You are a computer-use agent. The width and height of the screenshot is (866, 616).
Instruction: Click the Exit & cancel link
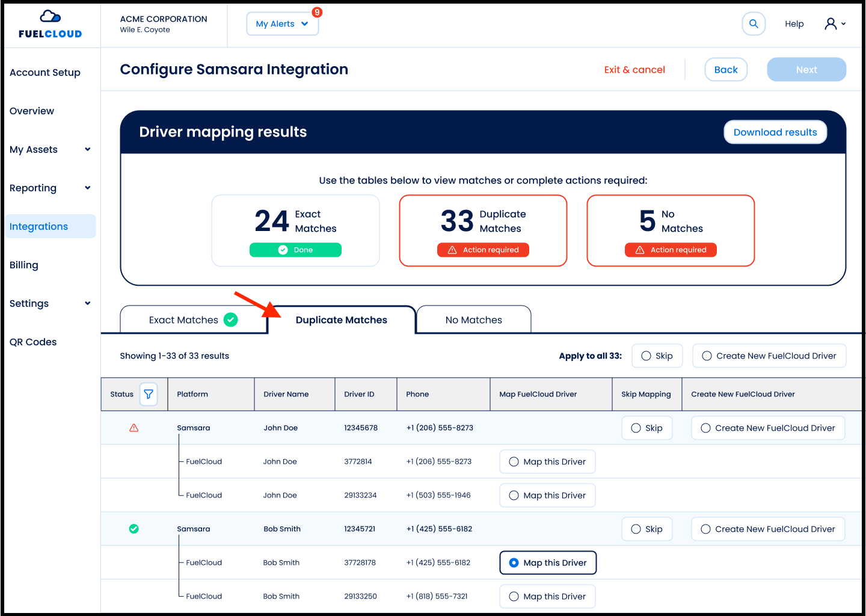click(x=634, y=69)
